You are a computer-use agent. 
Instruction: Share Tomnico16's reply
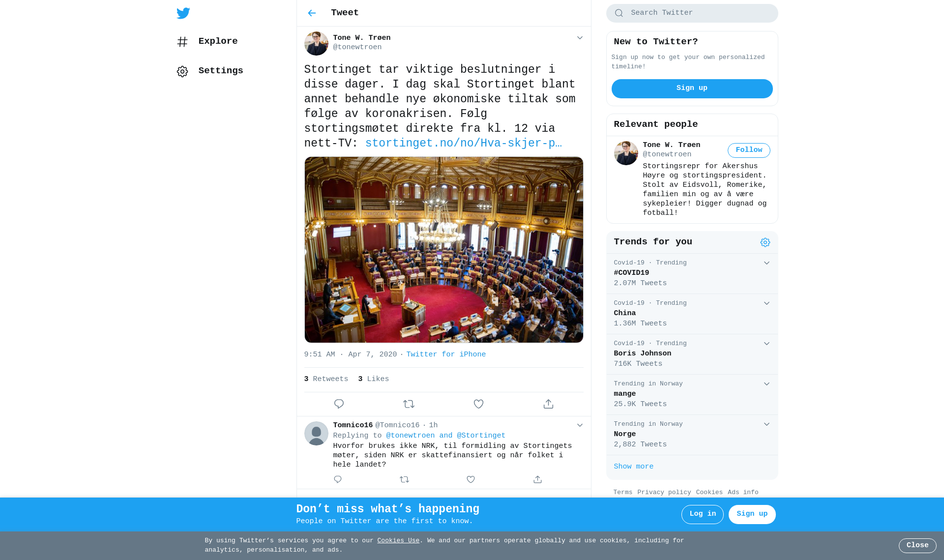tap(537, 479)
